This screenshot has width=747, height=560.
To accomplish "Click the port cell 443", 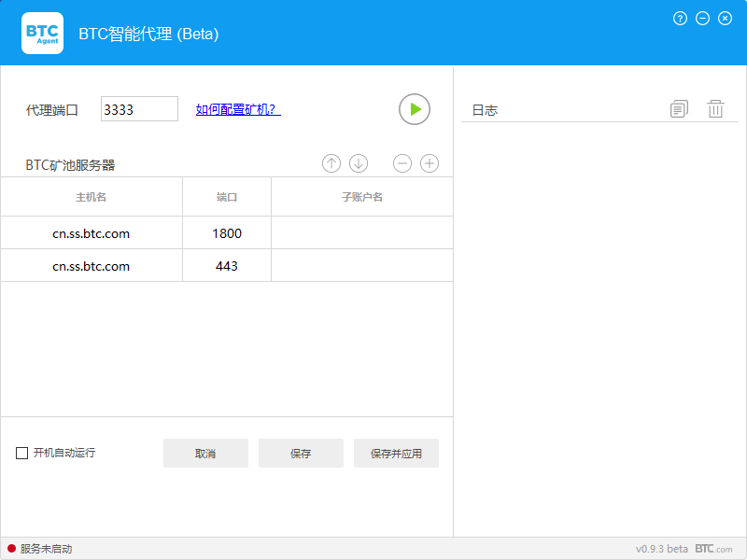I will 227,266.
